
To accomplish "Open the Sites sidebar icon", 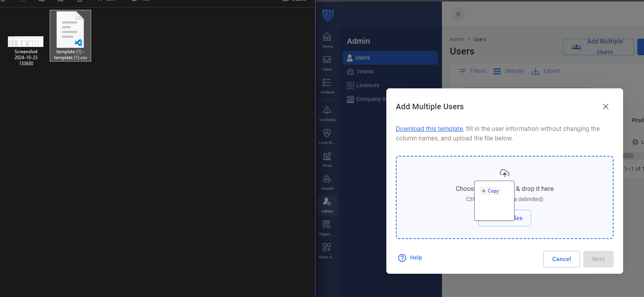I will click(x=327, y=159).
